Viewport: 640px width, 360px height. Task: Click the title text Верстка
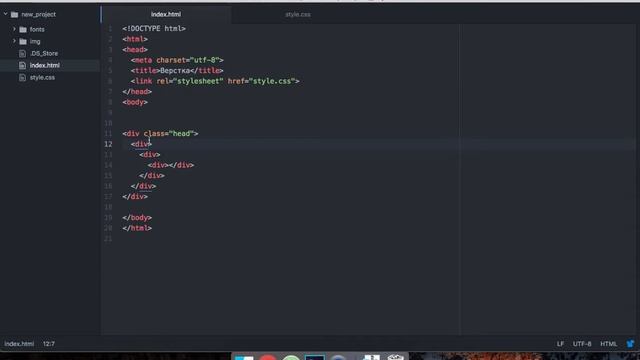click(175, 71)
